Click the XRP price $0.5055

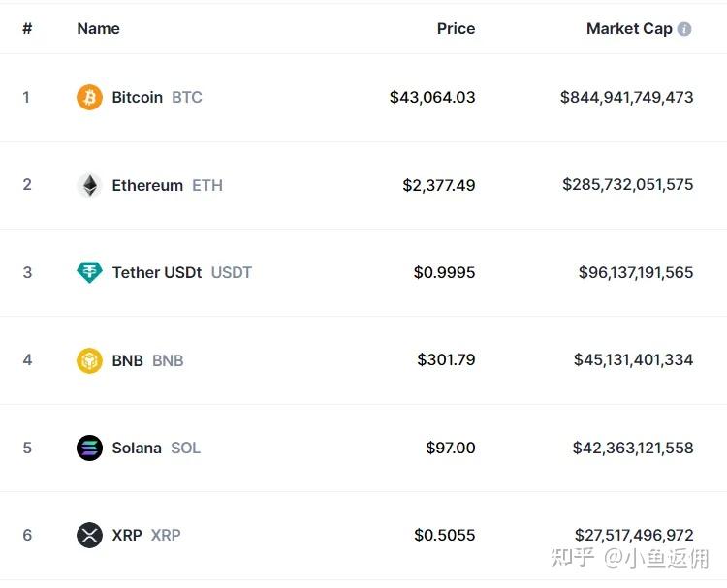tap(444, 535)
